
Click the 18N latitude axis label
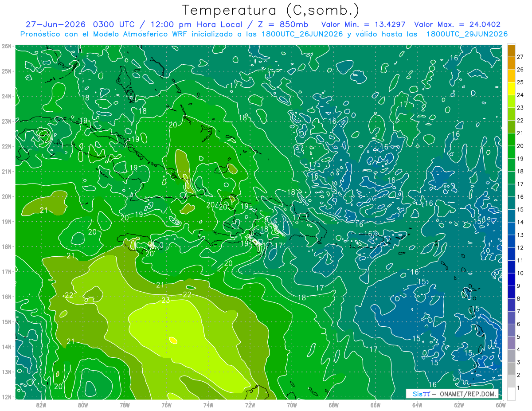pyautogui.click(x=6, y=247)
